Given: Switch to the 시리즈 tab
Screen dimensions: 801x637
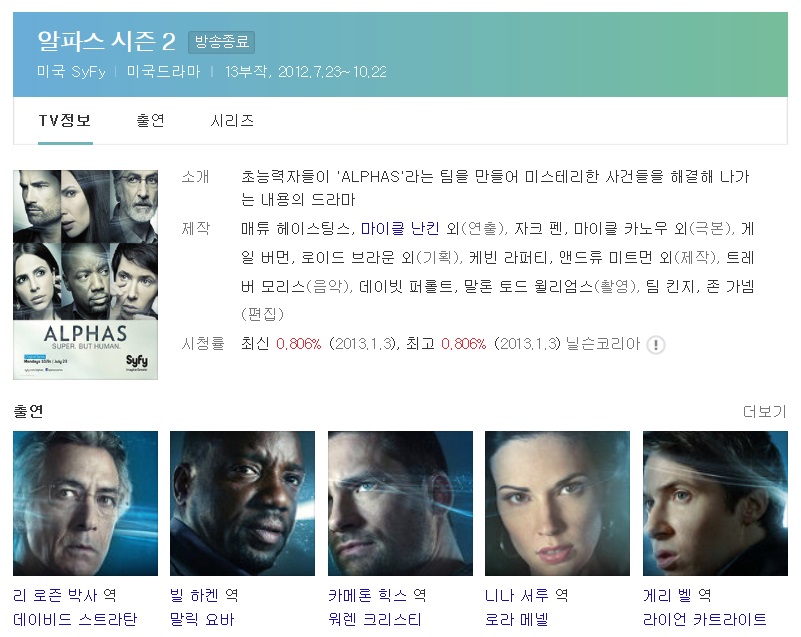Looking at the screenshot, I should pyautogui.click(x=232, y=121).
